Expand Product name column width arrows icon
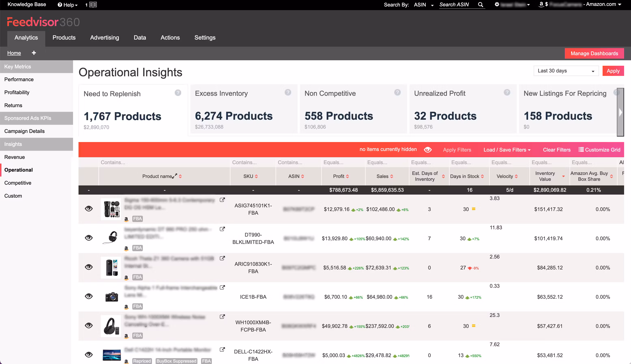631x364 pixels. [x=174, y=176]
